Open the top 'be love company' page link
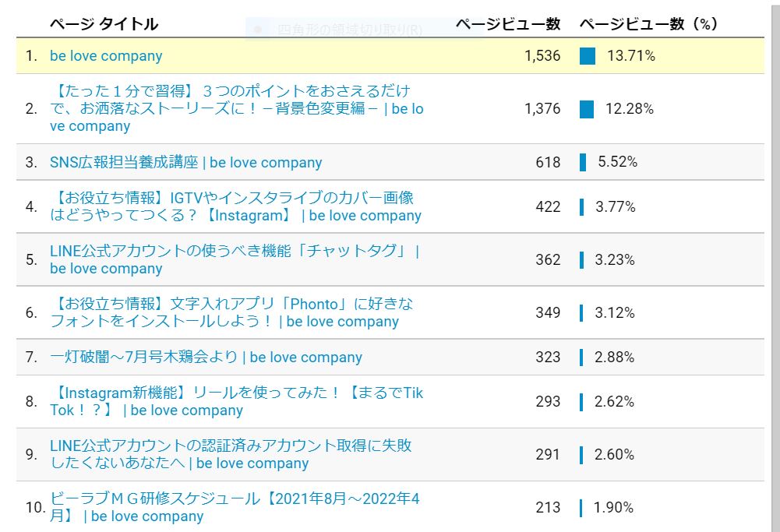 106,56
